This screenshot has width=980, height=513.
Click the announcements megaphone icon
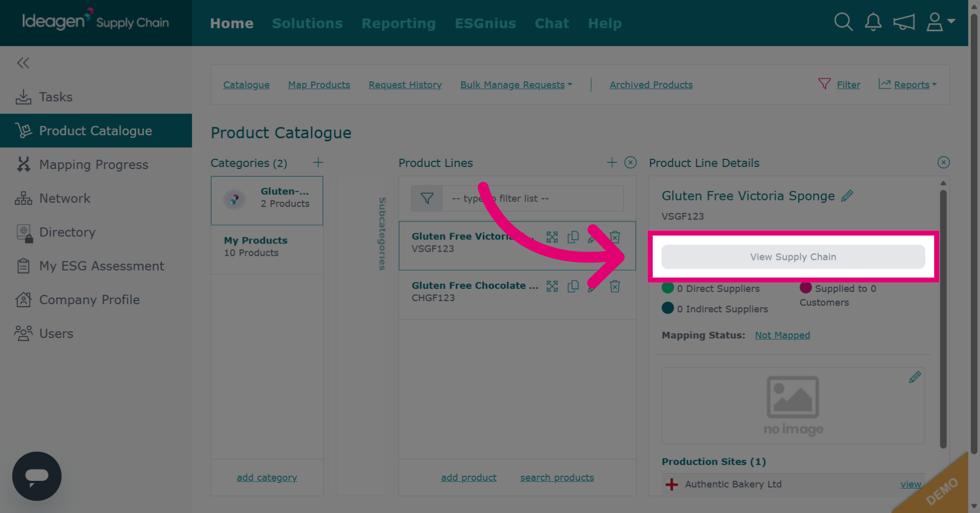coord(904,22)
